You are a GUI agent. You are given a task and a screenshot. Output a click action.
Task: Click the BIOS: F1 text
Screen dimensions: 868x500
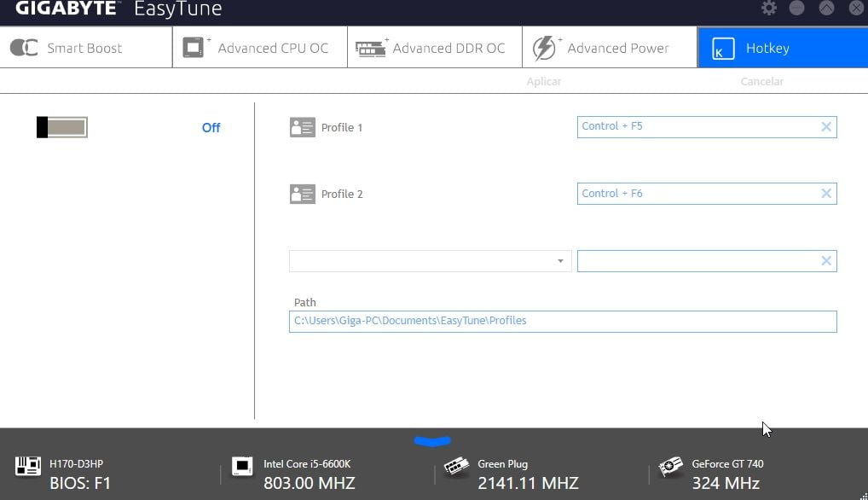(x=80, y=484)
